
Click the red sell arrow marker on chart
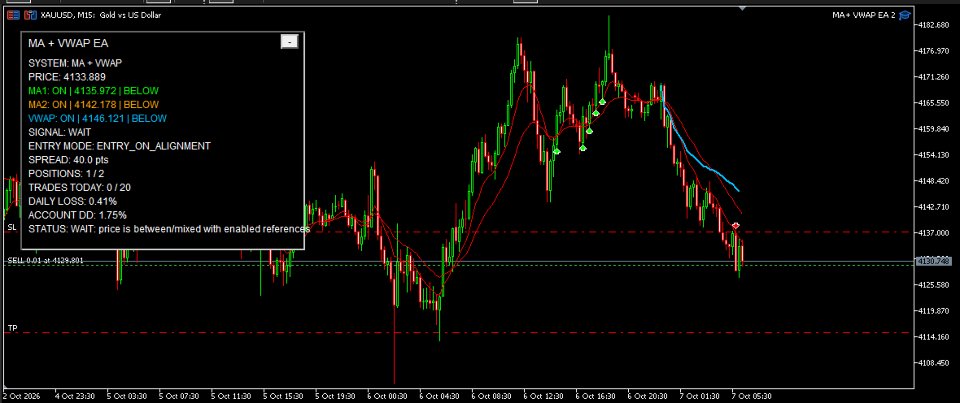pyautogui.click(x=736, y=226)
